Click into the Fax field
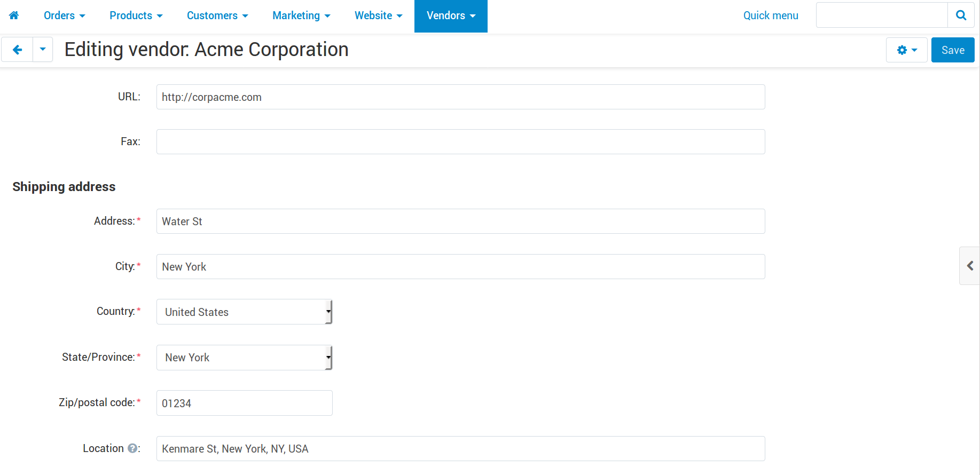Screen dimensions: 980x475 click(x=461, y=142)
